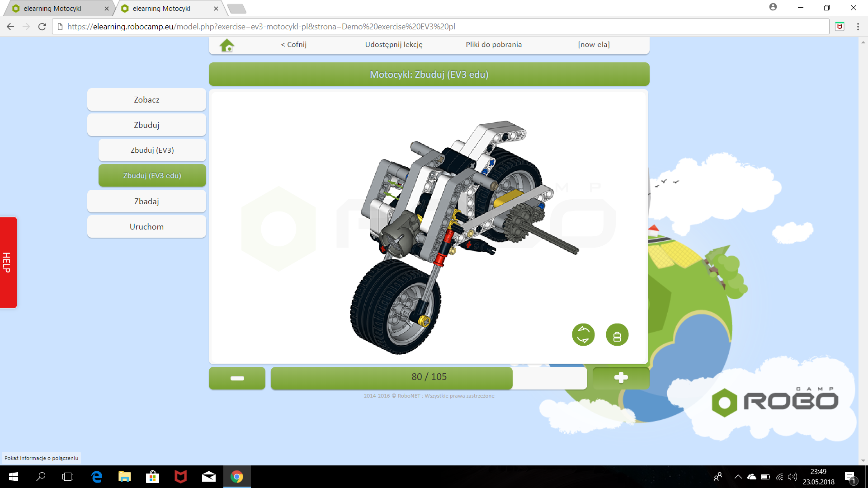Go to previous step with minus button
The width and height of the screenshot is (868, 488).
point(237,378)
